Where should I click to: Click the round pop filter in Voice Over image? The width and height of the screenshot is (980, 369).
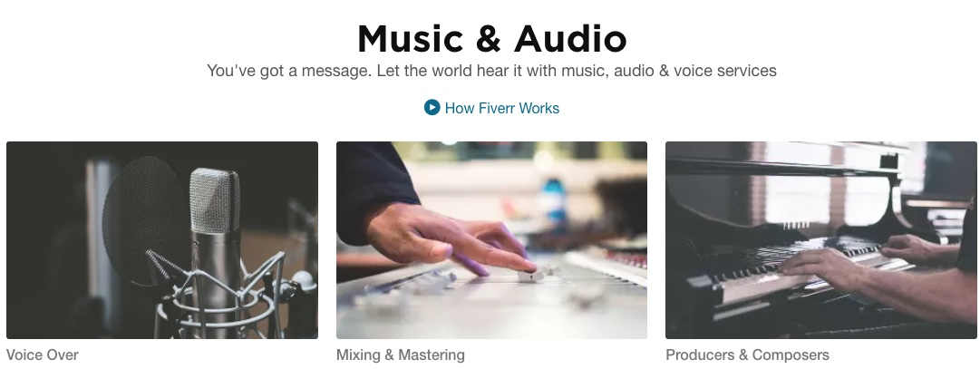tap(145, 220)
